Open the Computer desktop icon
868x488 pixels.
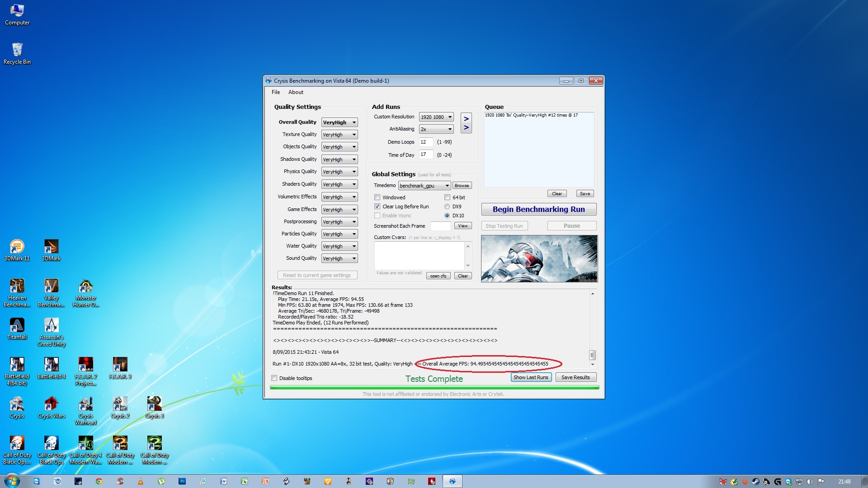(x=17, y=14)
